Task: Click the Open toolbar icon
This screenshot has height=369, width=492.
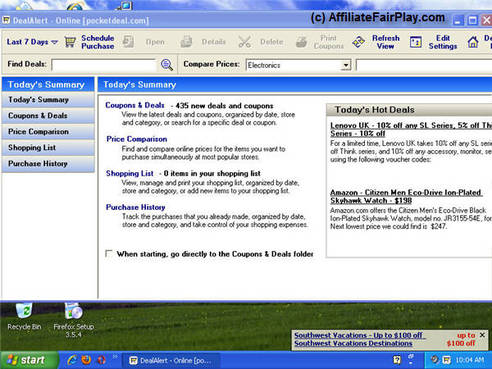Action: 128,42
